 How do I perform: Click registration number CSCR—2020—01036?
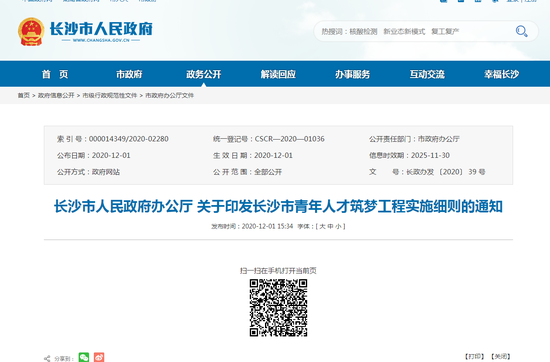pyautogui.click(x=289, y=139)
